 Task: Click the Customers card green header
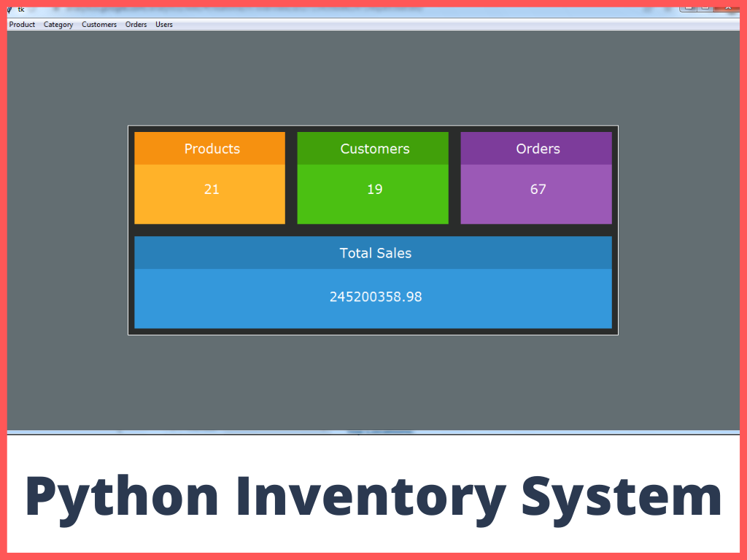point(374,149)
